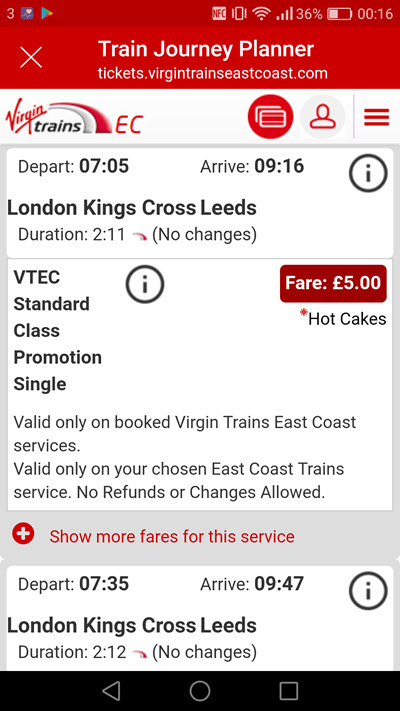400x711 pixels.
Task: Select the Fare: £5.00 button
Action: (333, 283)
